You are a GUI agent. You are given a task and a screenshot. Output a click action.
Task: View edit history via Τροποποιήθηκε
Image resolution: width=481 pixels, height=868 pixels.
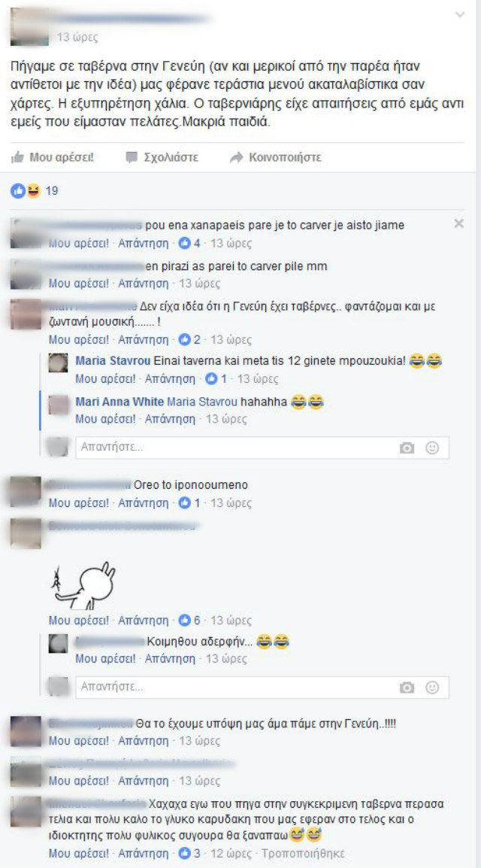pyautogui.click(x=303, y=853)
